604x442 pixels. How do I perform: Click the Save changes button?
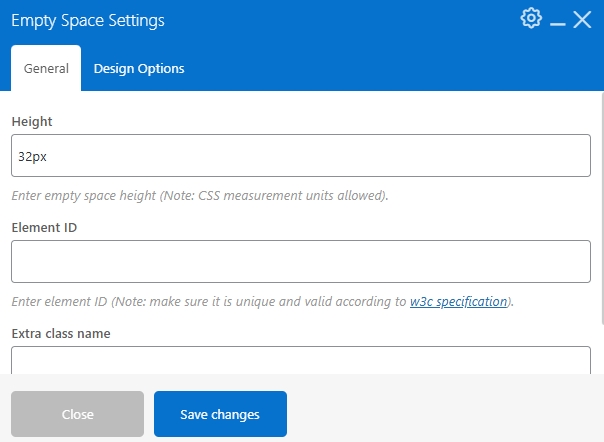click(x=220, y=414)
